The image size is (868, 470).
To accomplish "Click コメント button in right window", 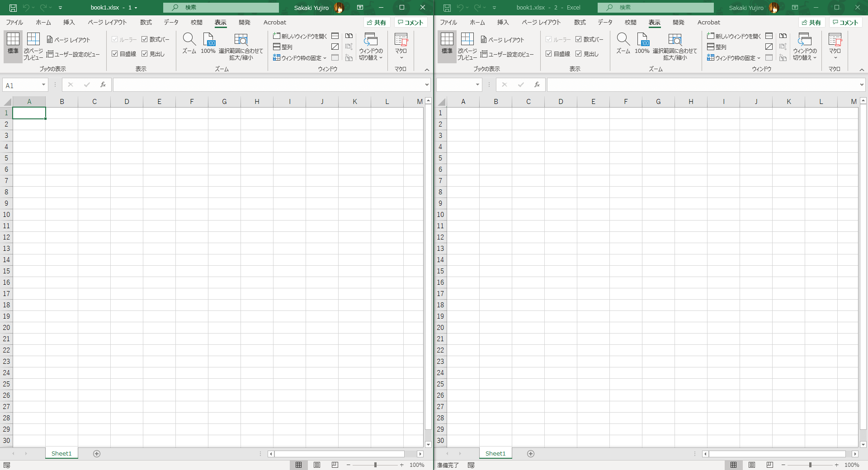I will 845,22.
